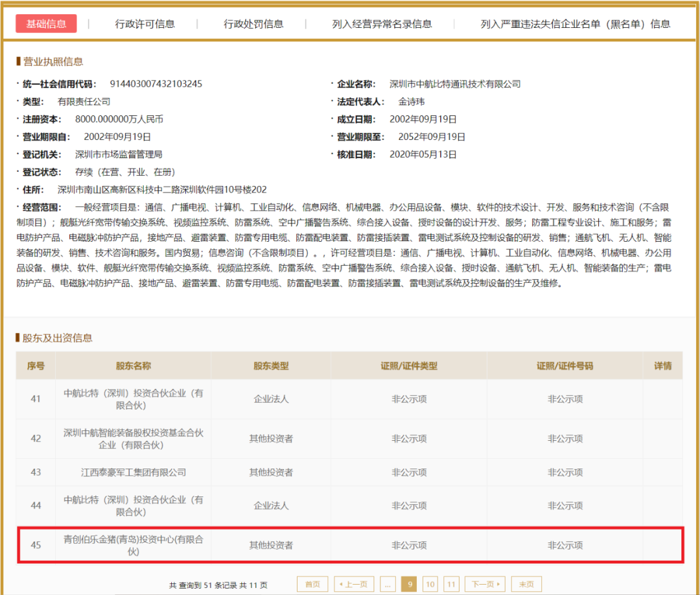Jump to last page with 末页
Viewport: 700px width, 595px height.
tap(526, 584)
